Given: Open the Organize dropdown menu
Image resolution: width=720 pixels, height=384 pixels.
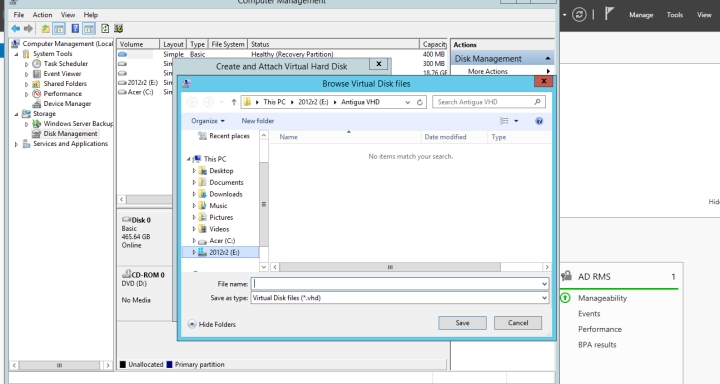Looking at the screenshot, I should coord(208,121).
